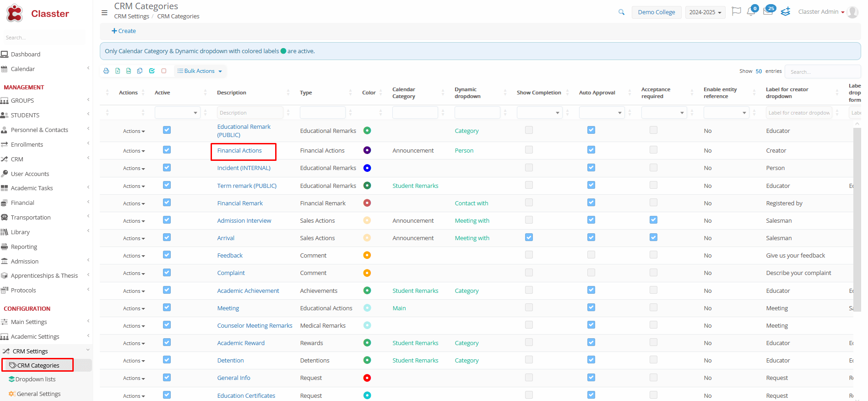Click the Create button

click(x=124, y=31)
